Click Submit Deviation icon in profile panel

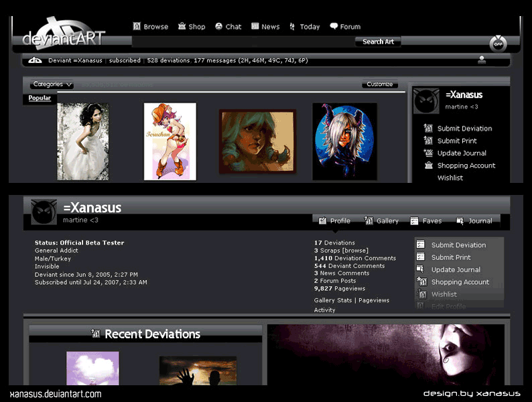pyautogui.click(x=421, y=245)
